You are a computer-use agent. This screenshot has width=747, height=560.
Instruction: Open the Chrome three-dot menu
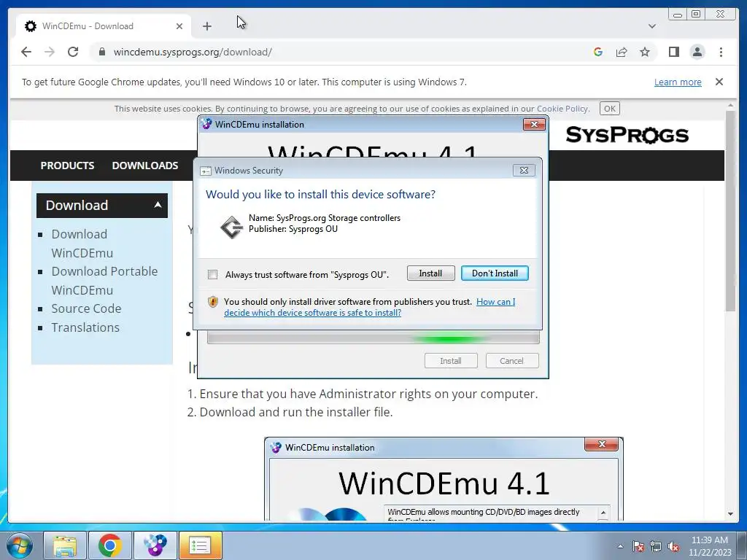tap(721, 52)
